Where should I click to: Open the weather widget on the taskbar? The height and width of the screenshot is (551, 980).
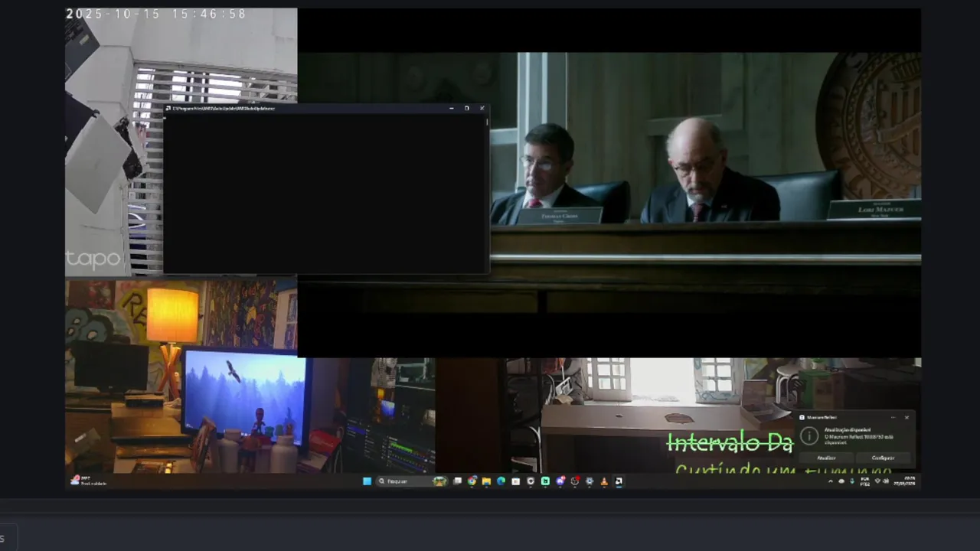[88, 481]
